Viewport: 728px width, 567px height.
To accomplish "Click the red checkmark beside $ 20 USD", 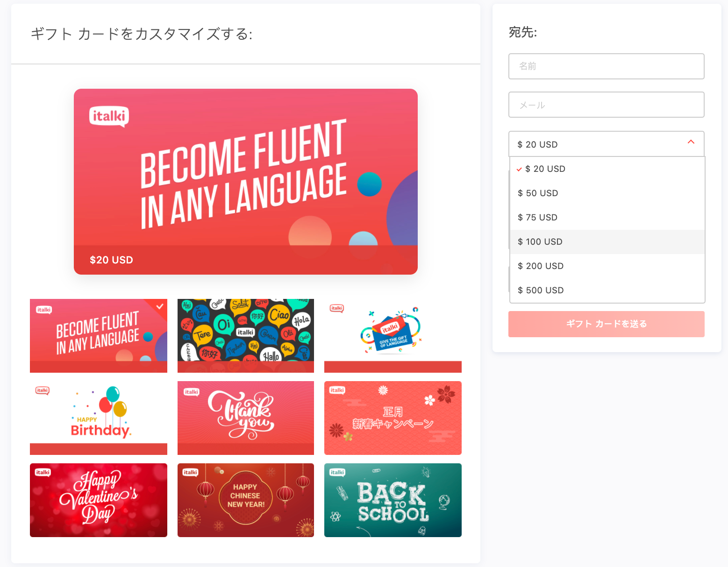I will [x=519, y=170].
